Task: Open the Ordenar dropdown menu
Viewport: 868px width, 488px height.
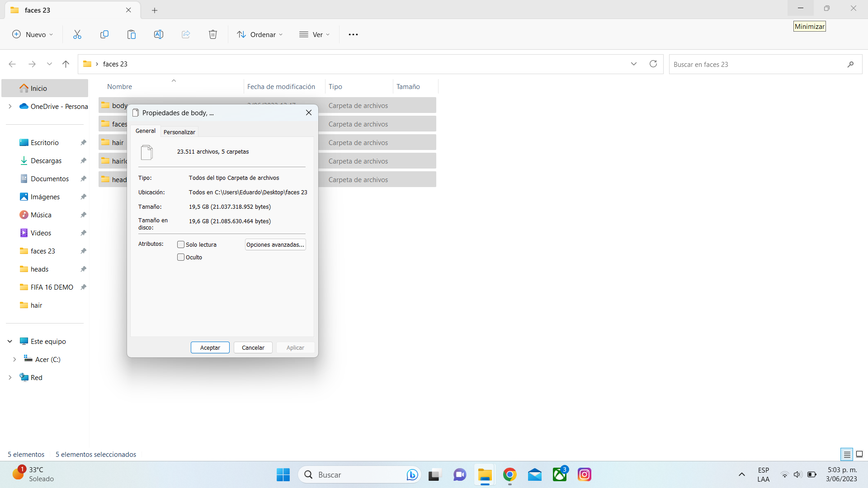Action: (260, 34)
